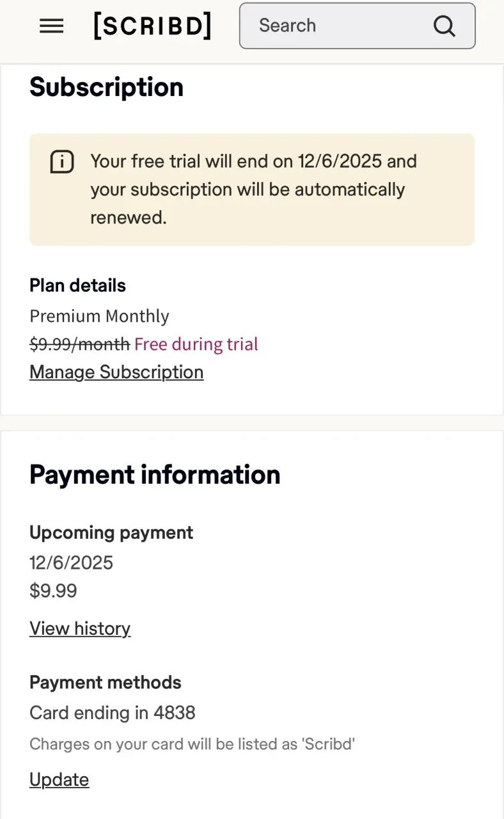
Task: Open the View history link
Action: [x=80, y=628]
